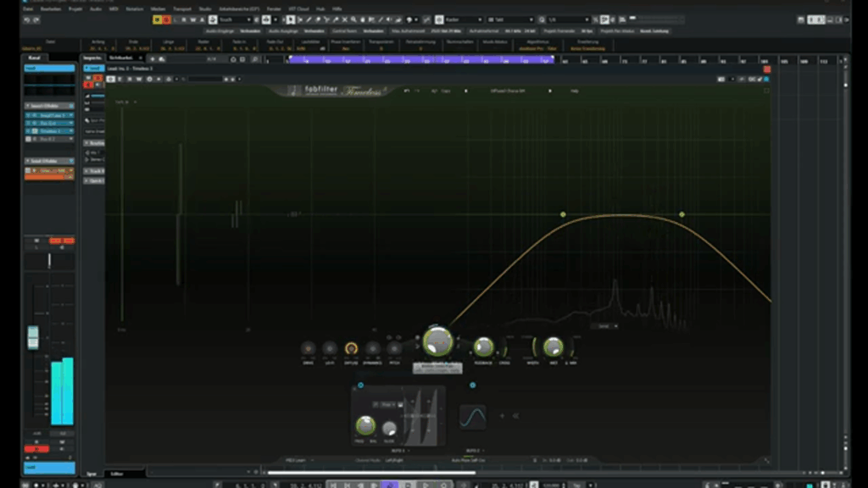Switch to the Kanal tab

click(34, 58)
